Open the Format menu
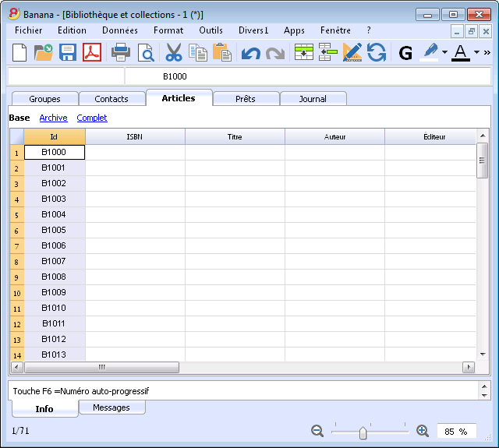The image size is (499, 448). click(x=168, y=30)
